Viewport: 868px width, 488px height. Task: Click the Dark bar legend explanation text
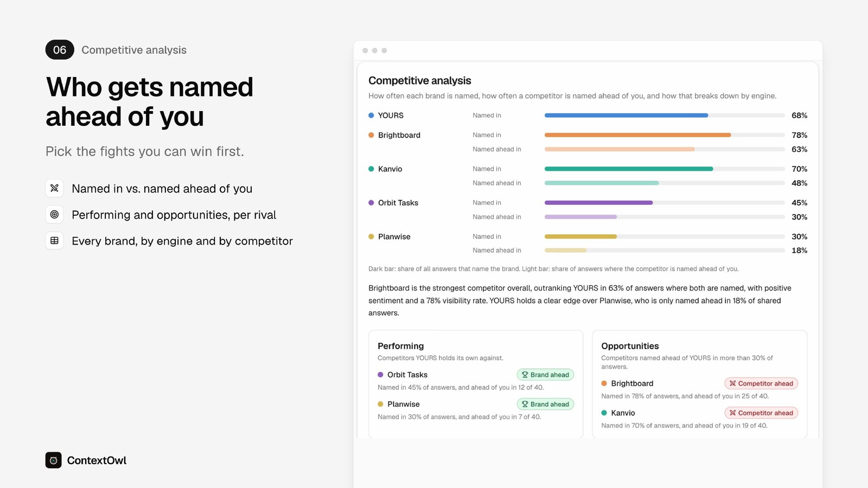tap(553, 269)
